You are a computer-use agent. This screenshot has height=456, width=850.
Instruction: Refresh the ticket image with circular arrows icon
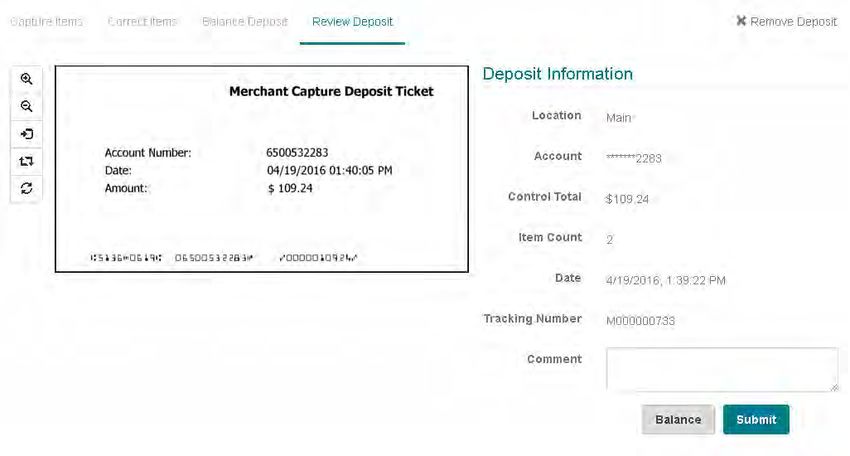click(x=26, y=188)
